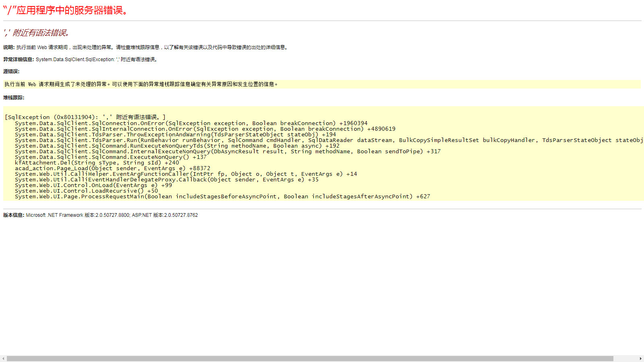Click the horizontal scrollbar left arrow
Screen dimensions: 644x362
click(3, 358)
